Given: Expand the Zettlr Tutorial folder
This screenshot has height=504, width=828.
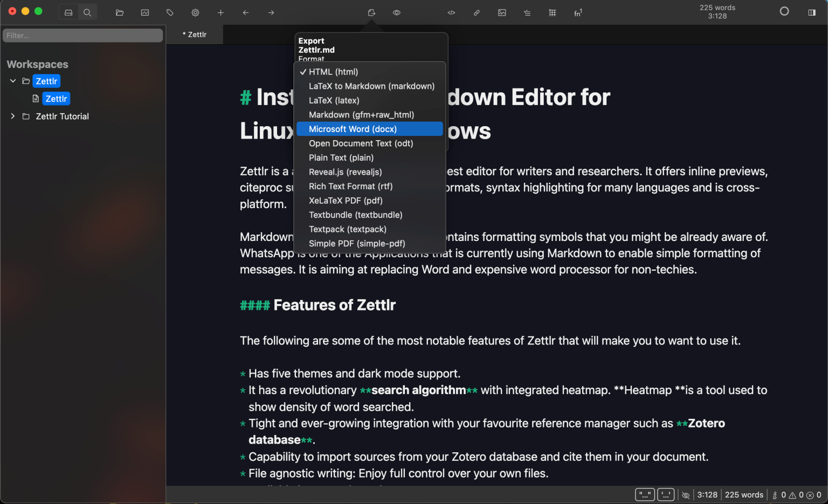Looking at the screenshot, I should click(12, 116).
